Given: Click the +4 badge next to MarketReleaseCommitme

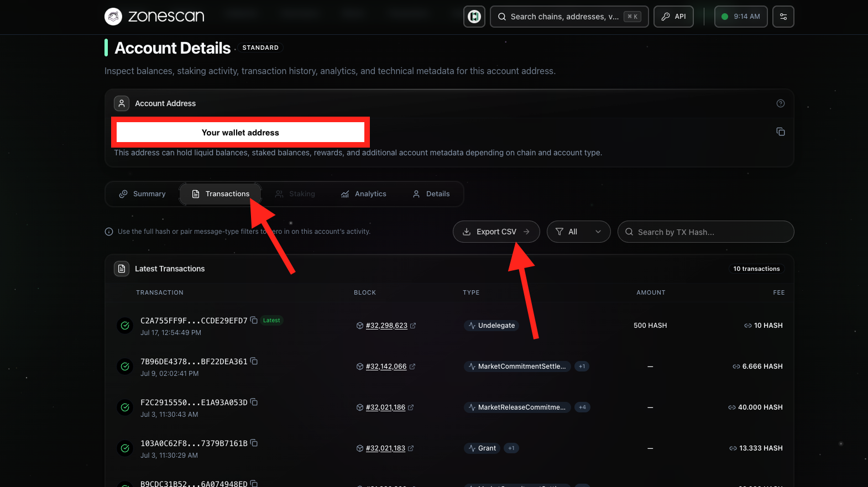Looking at the screenshot, I should pyautogui.click(x=582, y=407).
